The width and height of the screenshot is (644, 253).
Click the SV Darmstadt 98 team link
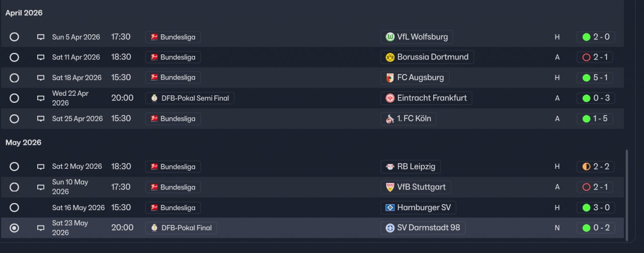coord(428,228)
